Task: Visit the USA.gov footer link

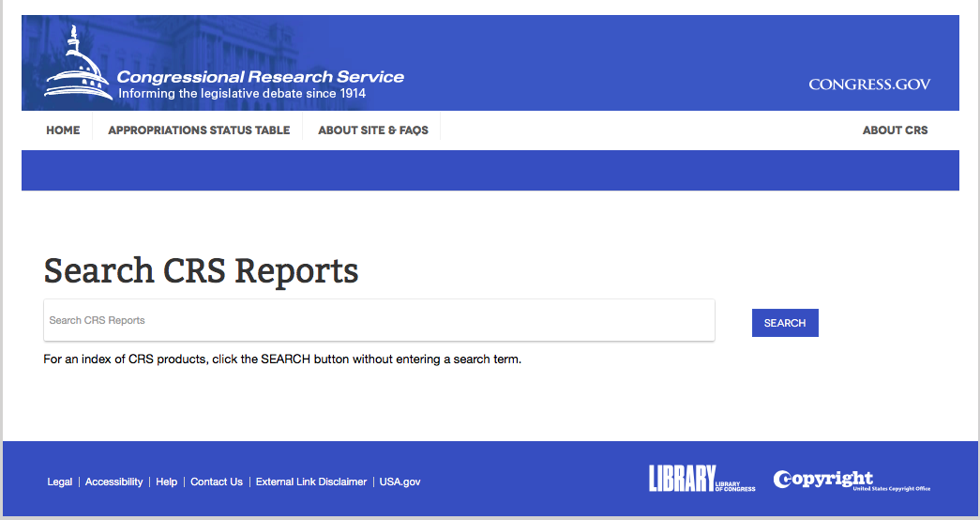Action: (400, 482)
